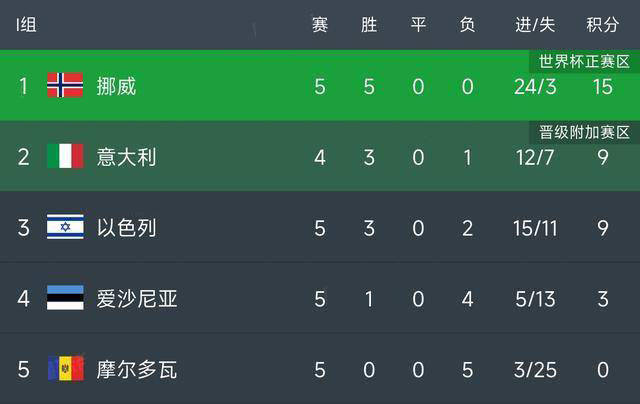Open the 意大利 team name
The height and width of the screenshot is (404, 640).
pos(126,157)
